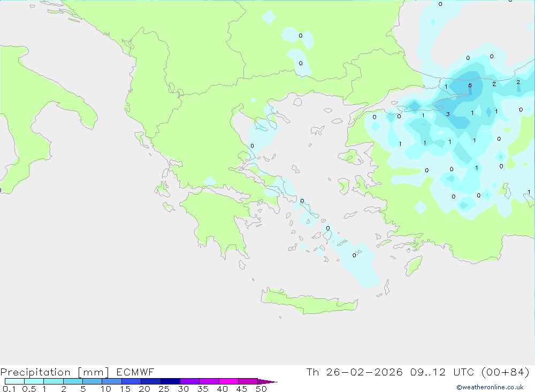Screen dimensions: 535x392
Task: Click the 'Th 26-02-2026' date text
Action: point(355,372)
